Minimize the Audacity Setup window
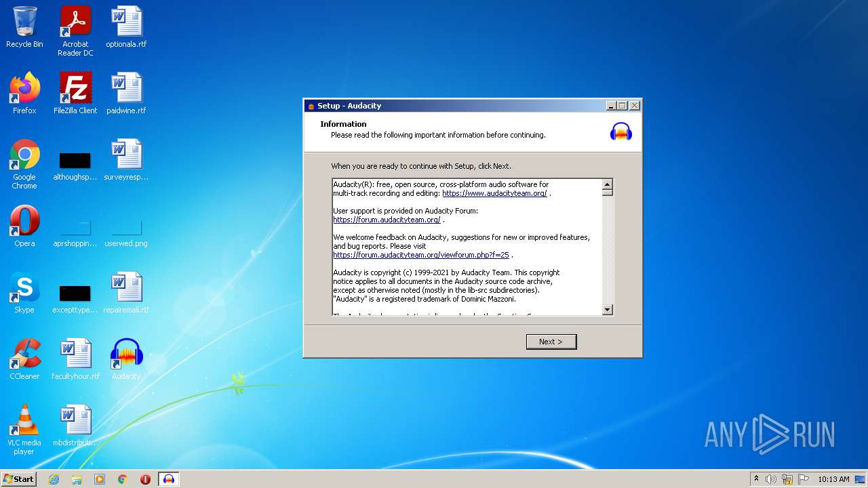 tap(611, 106)
